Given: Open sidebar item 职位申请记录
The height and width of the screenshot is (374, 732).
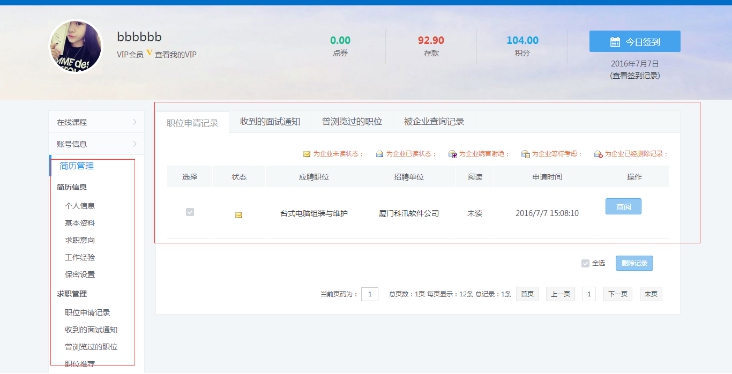Looking at the screenshot, I should point(87,312).
